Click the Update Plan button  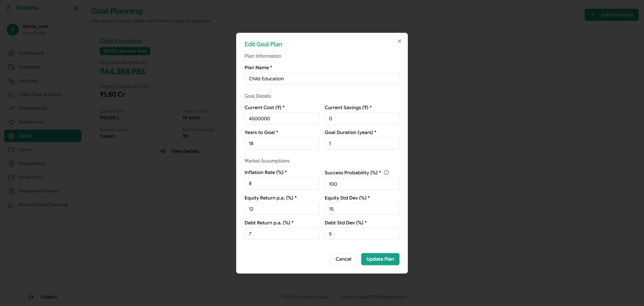click(x=380, y=259)
